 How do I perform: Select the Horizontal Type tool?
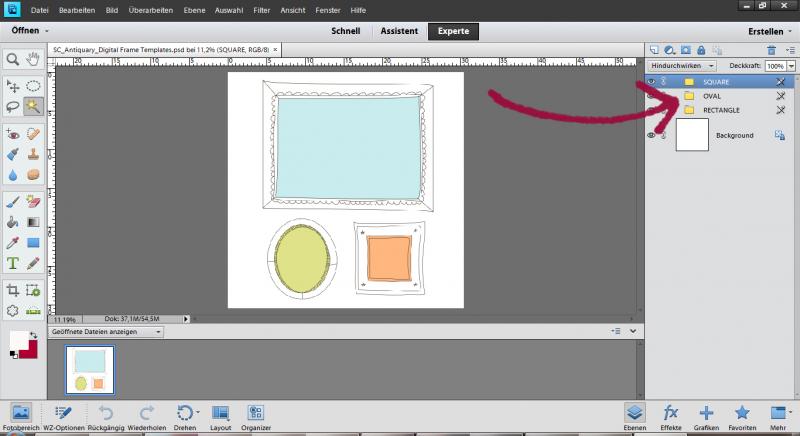point(13,264)
